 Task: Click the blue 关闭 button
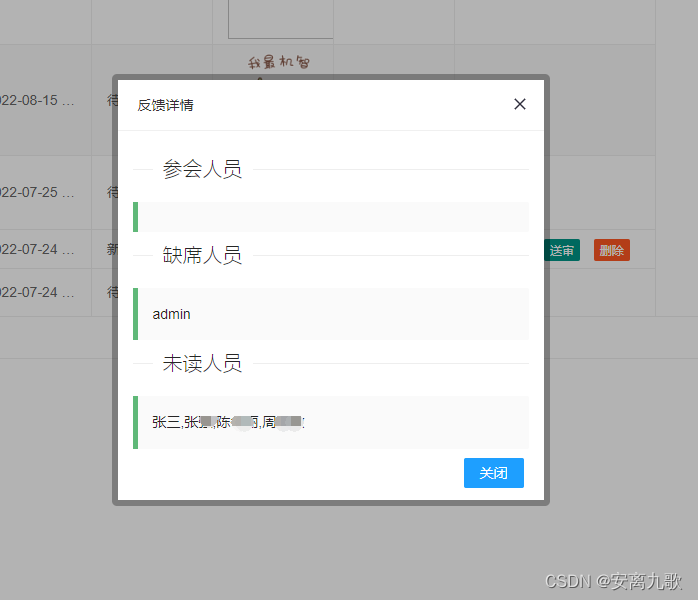[x=494, y=473]
